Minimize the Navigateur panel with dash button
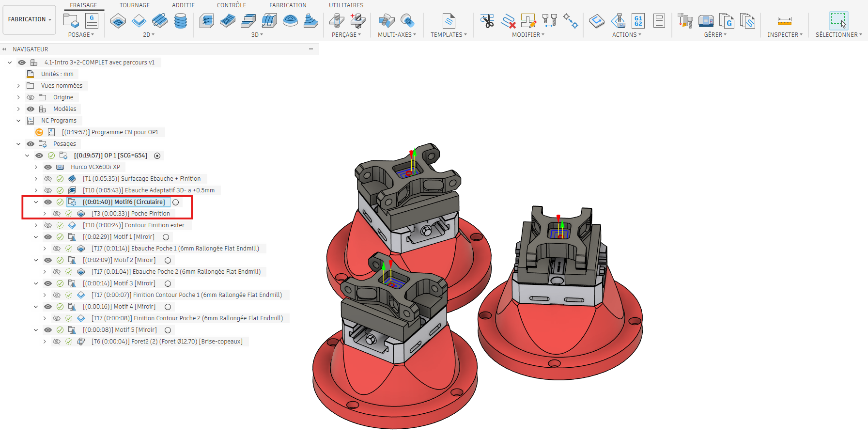868x437 pixels. click(x=311, y=49)
